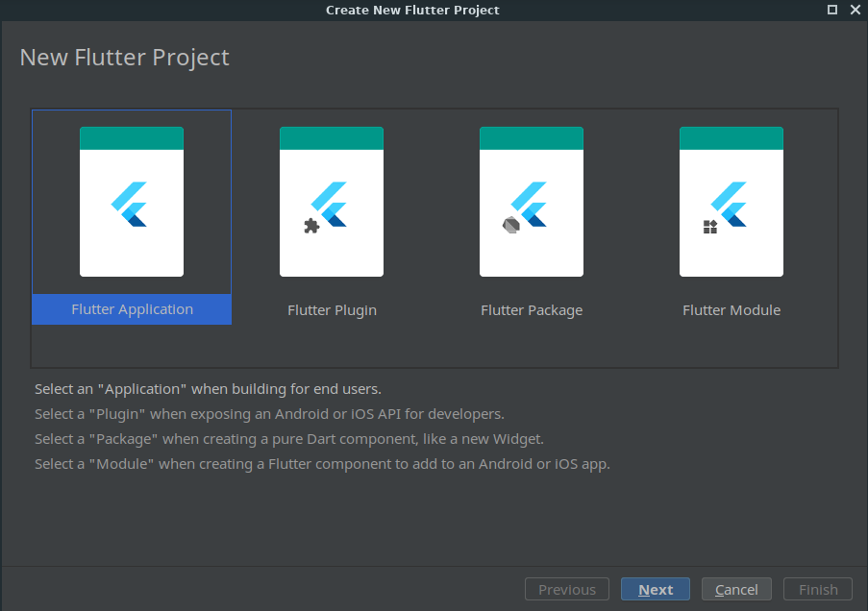Click the Module description line of text
The image size is (868, 611).
(322, 464)
